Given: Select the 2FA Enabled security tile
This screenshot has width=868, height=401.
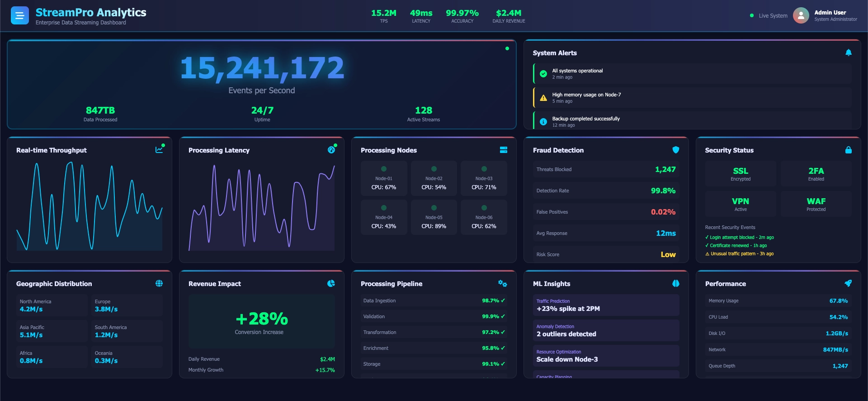Looking at the screenshot, I should click(816, 174).
